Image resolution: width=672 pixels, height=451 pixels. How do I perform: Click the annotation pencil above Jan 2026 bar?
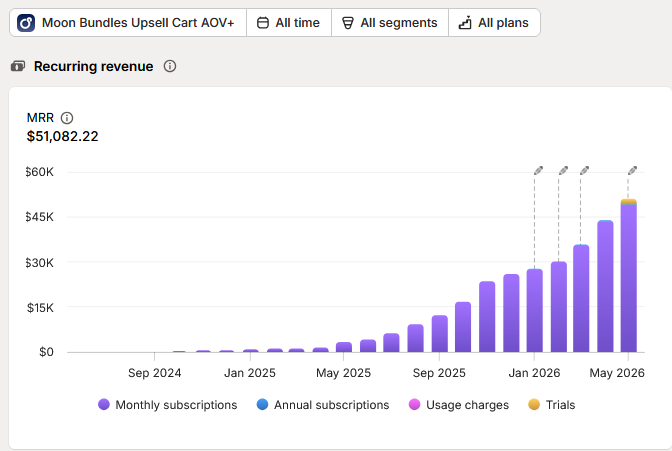click(x=538, y=171)
